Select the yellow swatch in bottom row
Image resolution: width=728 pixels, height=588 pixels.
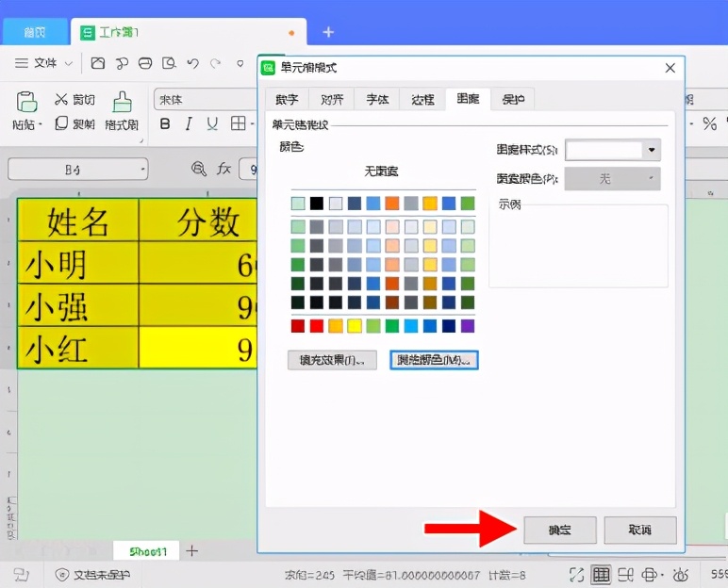tap(355, 326)
